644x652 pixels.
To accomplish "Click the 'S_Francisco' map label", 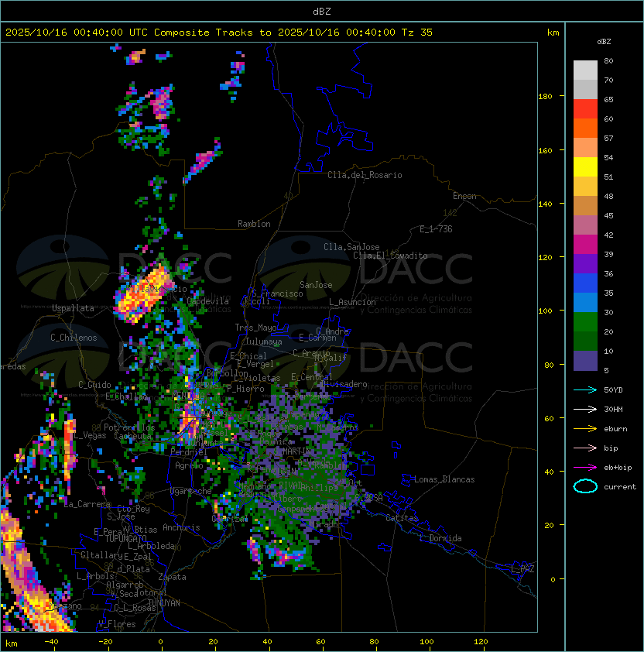I will pos(277,293).
